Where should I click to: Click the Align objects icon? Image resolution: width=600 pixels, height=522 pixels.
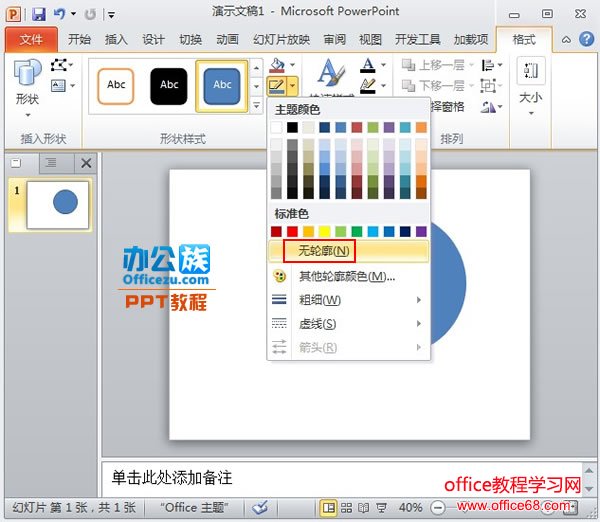click(488, 65)
